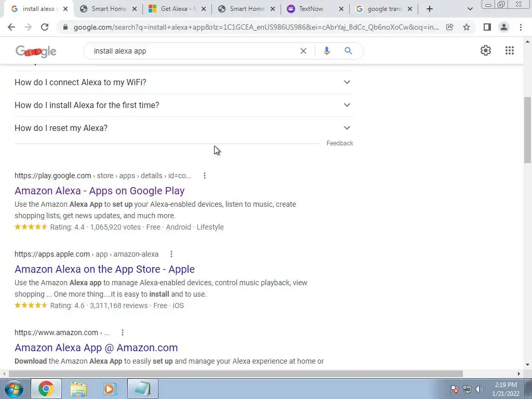Click the Feedback link
This screenshot has height=399, width=532.
point(340,143)
